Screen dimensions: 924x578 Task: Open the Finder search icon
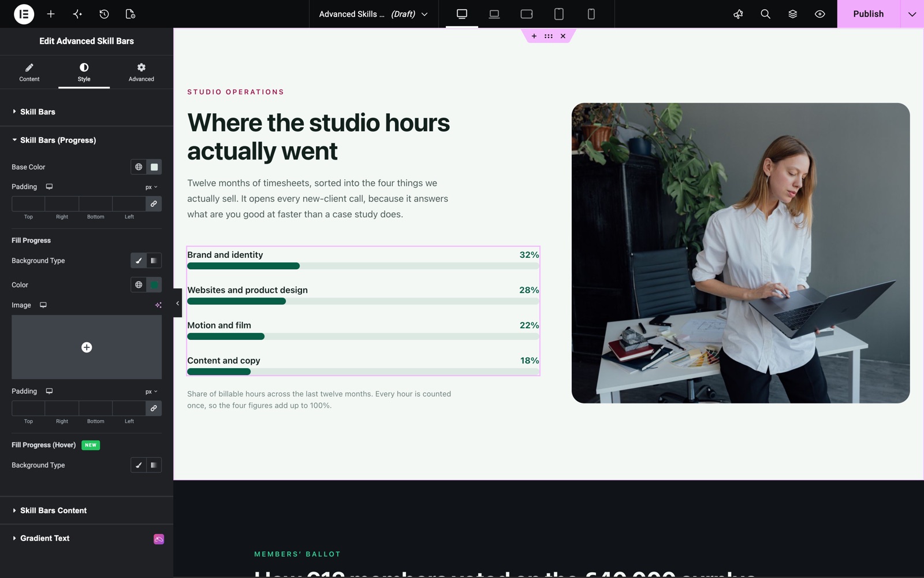(x=765, y=14)
